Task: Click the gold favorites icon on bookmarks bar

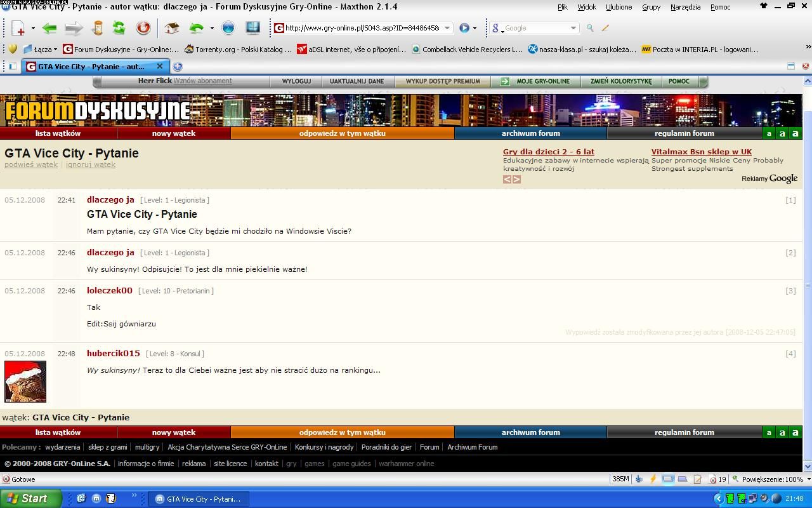Action: (12, 49)
